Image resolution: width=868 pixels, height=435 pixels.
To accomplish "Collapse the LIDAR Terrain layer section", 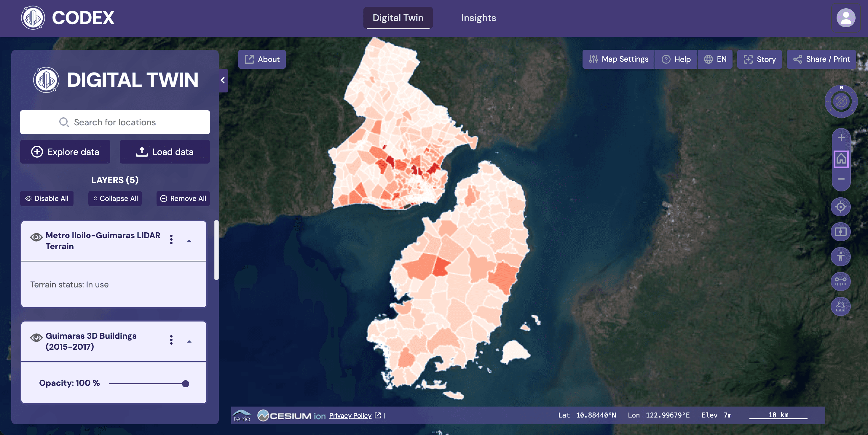I will click(189, 241).
